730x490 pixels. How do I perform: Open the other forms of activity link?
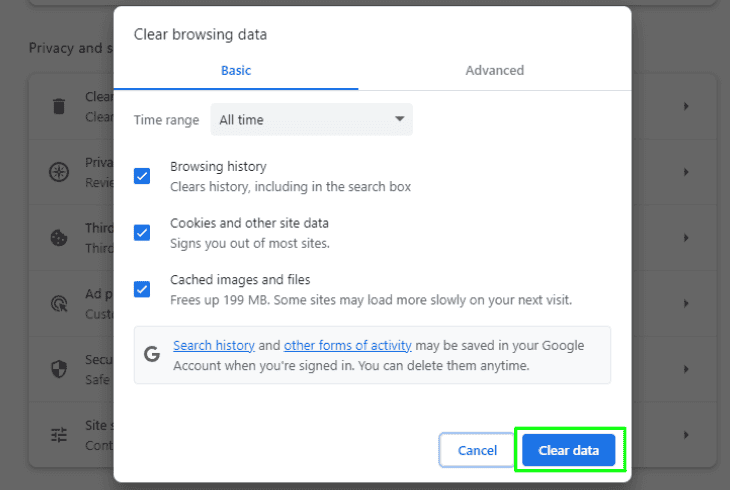pyautogui.click(x=347, y=346)
